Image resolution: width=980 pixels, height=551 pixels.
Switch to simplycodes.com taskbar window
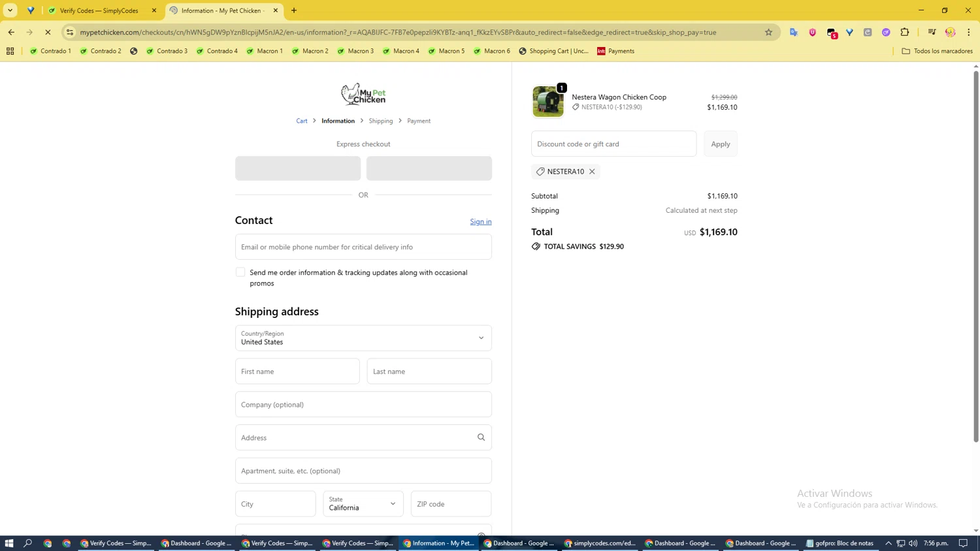click(600, 543)
